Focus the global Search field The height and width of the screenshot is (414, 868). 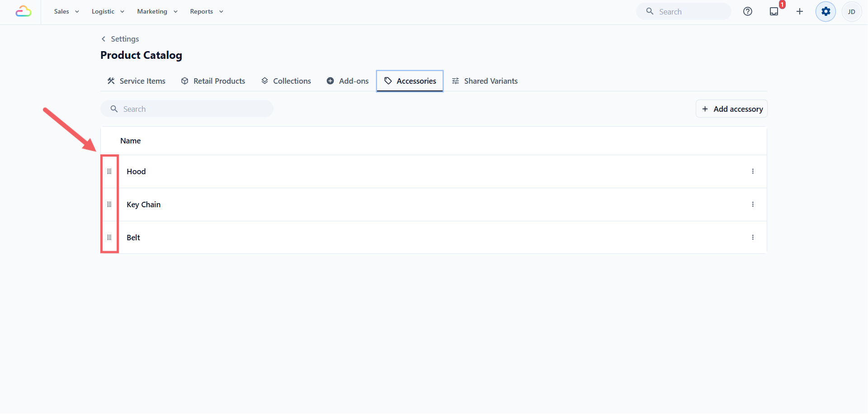click(684, 11)
